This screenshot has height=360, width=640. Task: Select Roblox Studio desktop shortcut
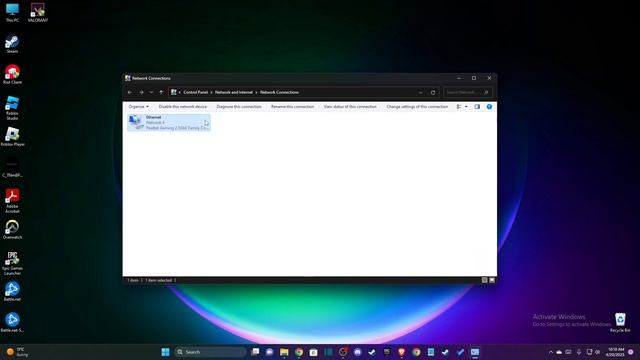12,108
